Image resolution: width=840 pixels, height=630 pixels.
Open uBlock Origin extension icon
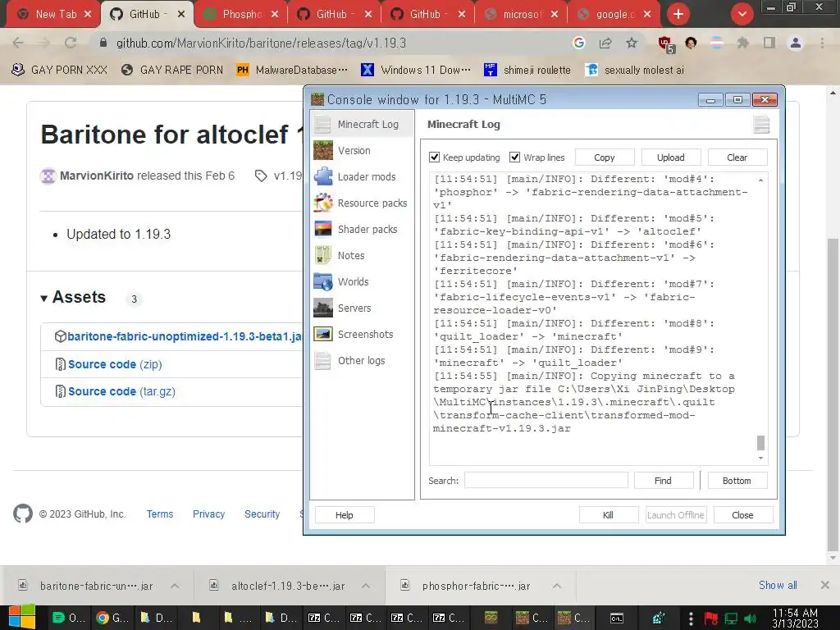666,44
